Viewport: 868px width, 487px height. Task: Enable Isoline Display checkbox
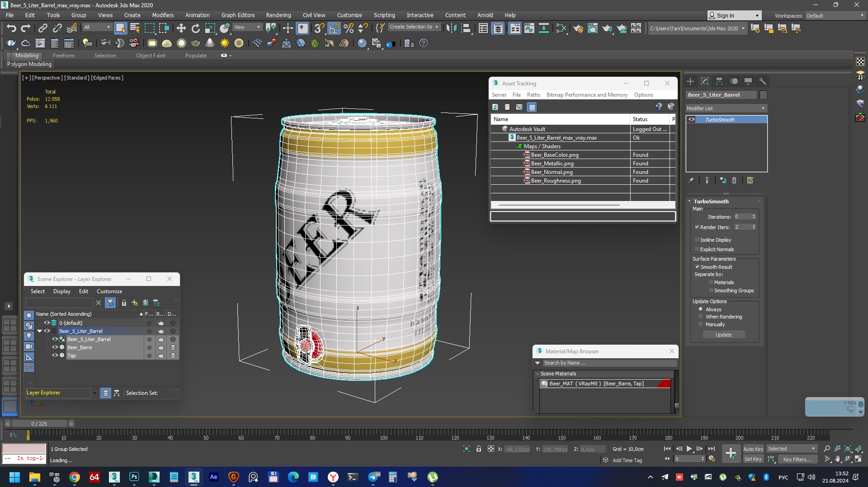coord(697,239)
